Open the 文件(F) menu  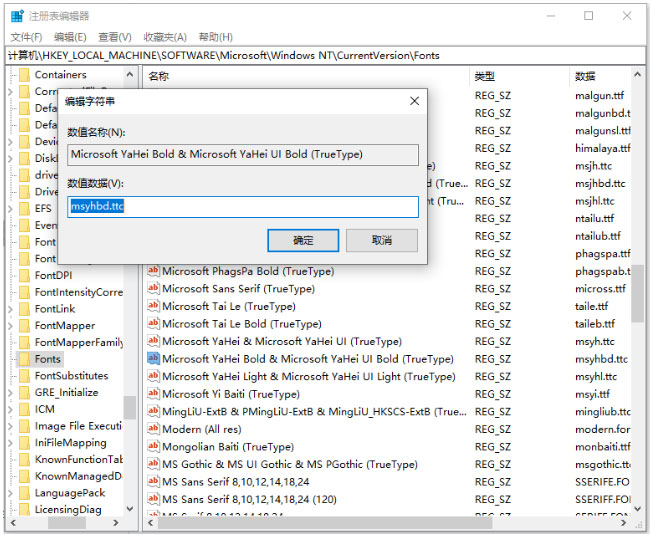tap(26, 37)
